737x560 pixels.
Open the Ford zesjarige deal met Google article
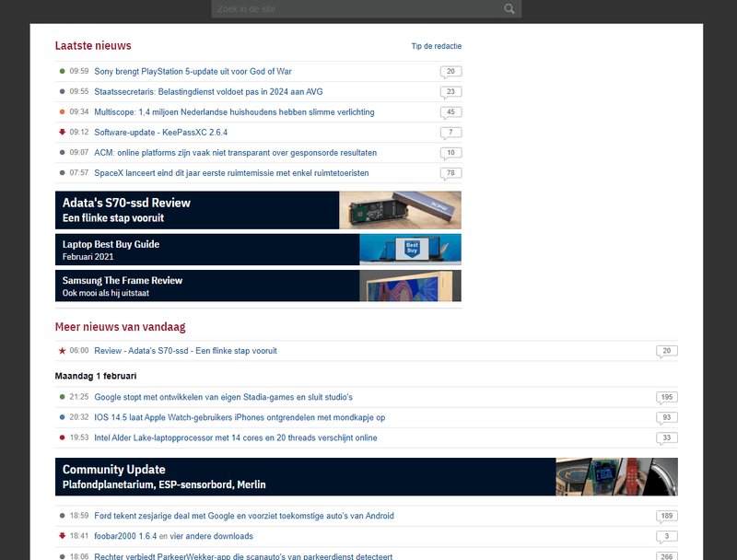[244, 516]
